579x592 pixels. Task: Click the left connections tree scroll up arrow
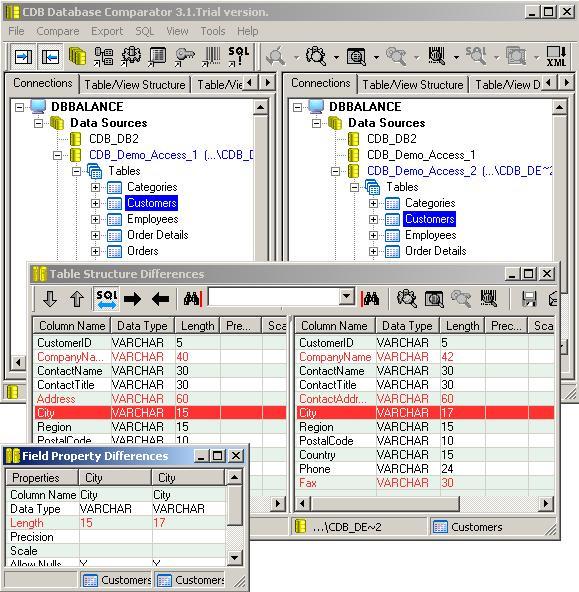260,108
